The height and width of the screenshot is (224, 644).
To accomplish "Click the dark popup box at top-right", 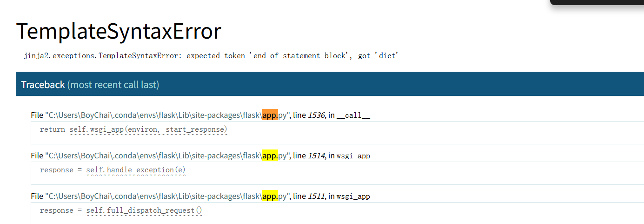I will click(x=597, y=2).
